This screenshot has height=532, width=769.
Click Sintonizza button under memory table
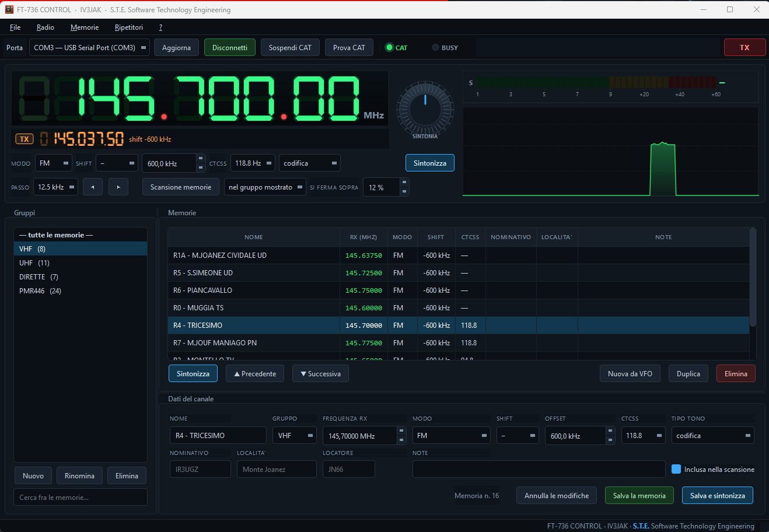click(193, 374)
